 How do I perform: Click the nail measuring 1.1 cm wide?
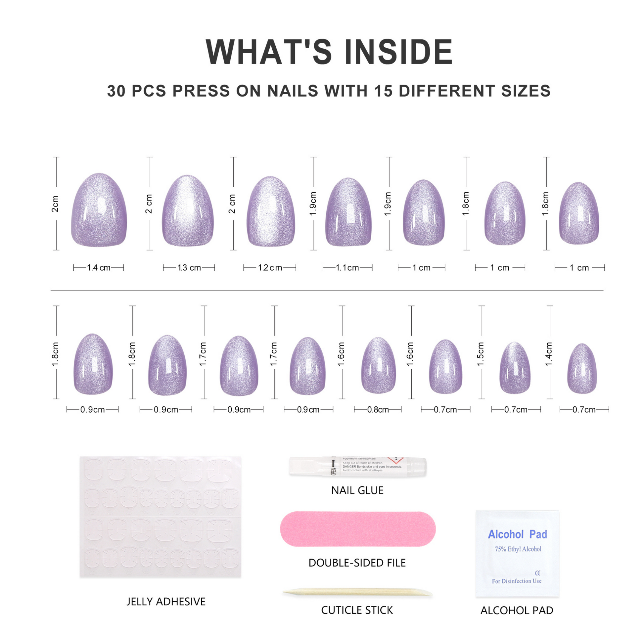coord(348,212)
